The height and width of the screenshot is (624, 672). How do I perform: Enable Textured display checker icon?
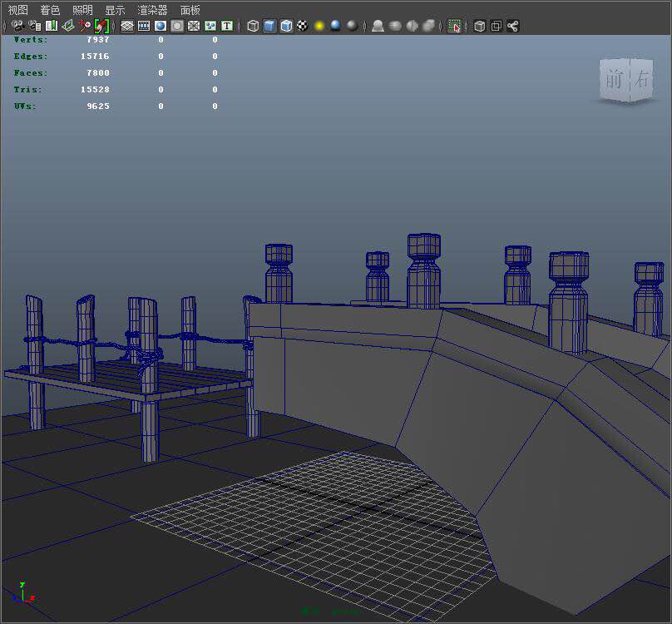tap(303, 26)
